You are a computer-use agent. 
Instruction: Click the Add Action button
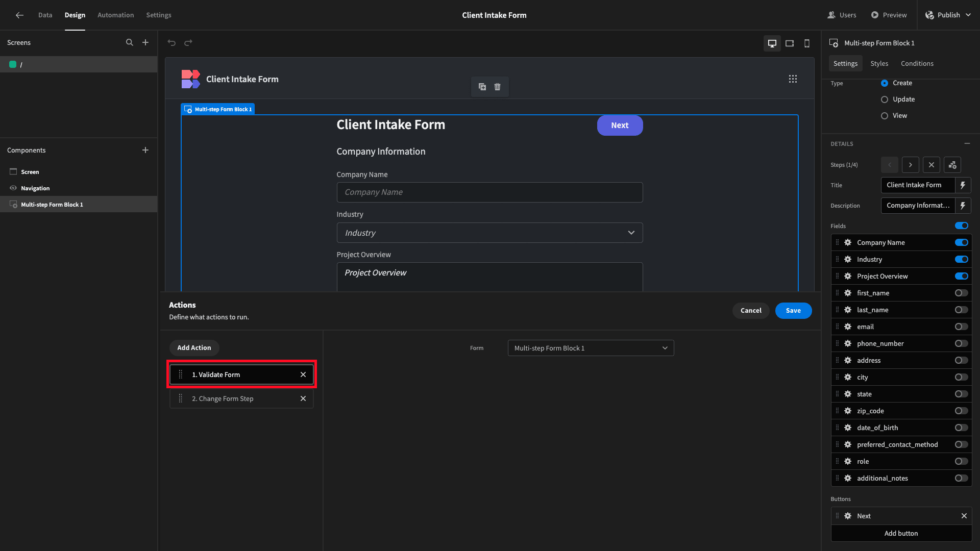(x=194, y=348)
